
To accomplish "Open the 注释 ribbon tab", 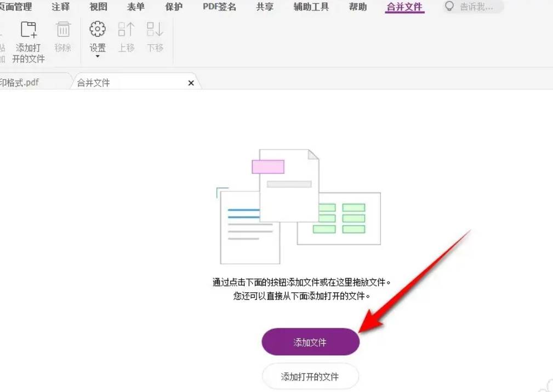I will [x=61, y=7].
